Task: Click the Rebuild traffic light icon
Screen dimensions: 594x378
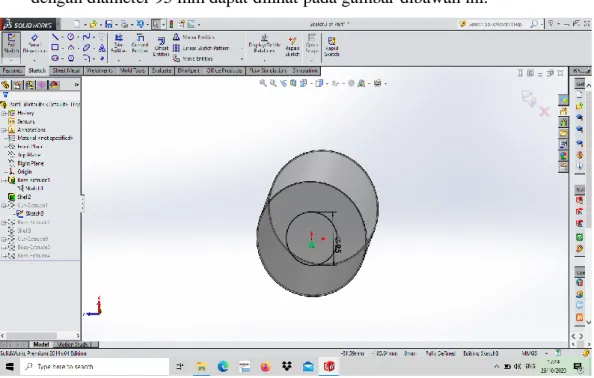Action: 171,24
